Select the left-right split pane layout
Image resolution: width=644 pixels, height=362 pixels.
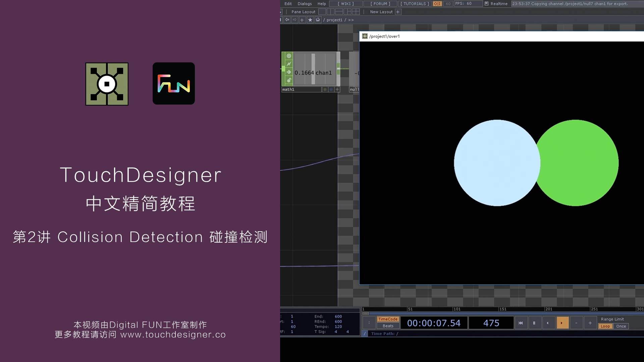click(x=330, y=12)
